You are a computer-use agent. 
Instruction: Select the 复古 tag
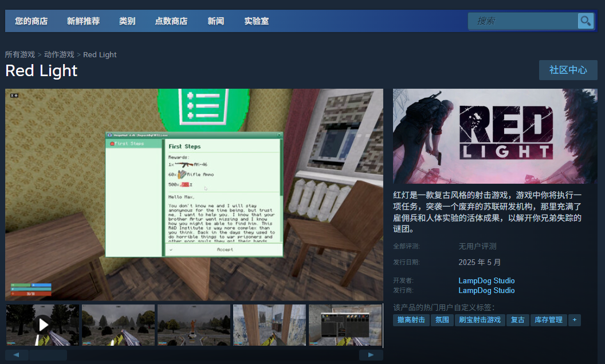(517, 320)
